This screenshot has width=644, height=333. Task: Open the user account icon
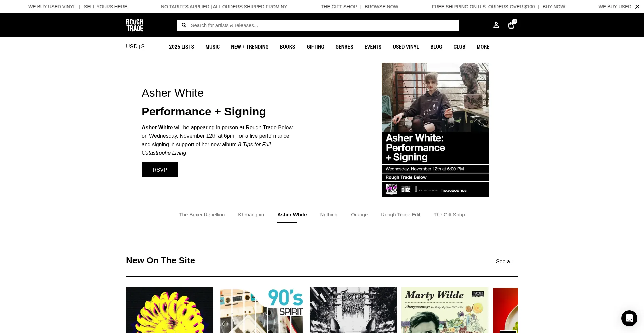[x=496, y=25]
